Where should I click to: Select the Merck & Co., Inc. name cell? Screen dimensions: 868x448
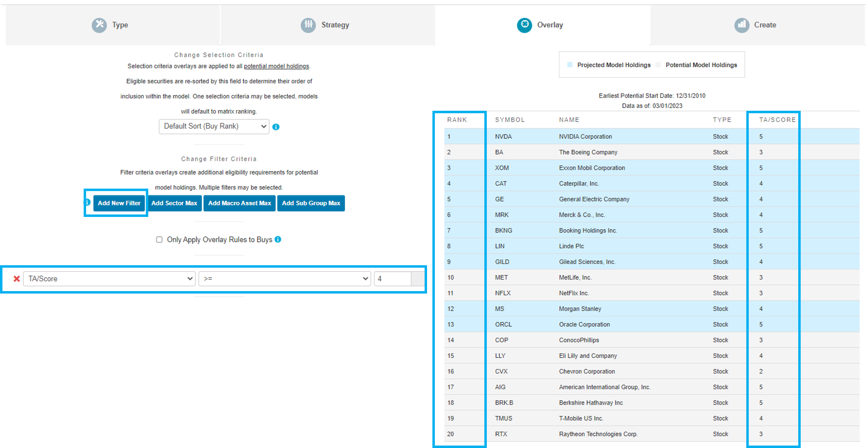click(582, 215)
